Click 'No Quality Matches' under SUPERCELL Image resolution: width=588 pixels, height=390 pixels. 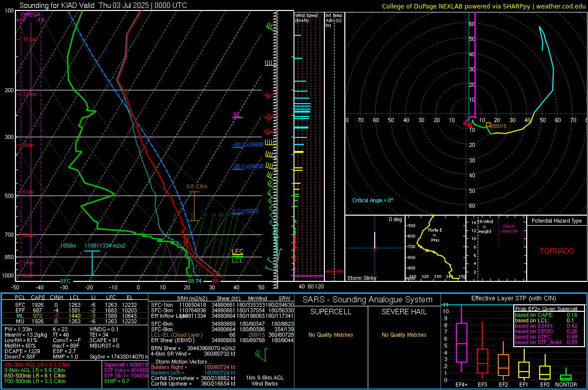(331, 335)
